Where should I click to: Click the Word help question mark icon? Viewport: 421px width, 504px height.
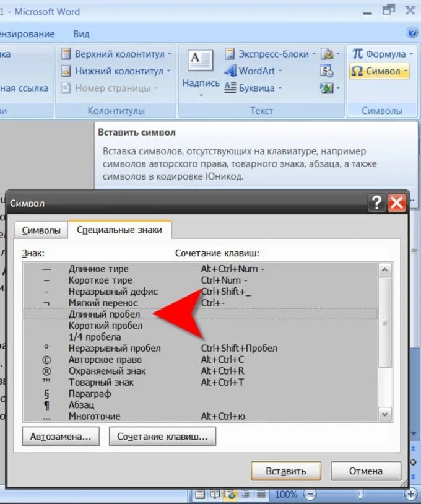(x=412, y=32)
